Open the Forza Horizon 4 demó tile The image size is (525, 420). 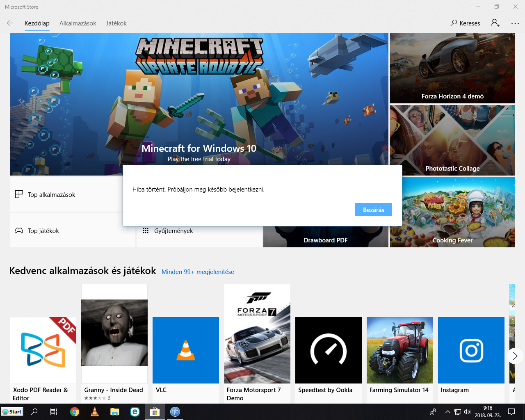(x=452, y=68)
